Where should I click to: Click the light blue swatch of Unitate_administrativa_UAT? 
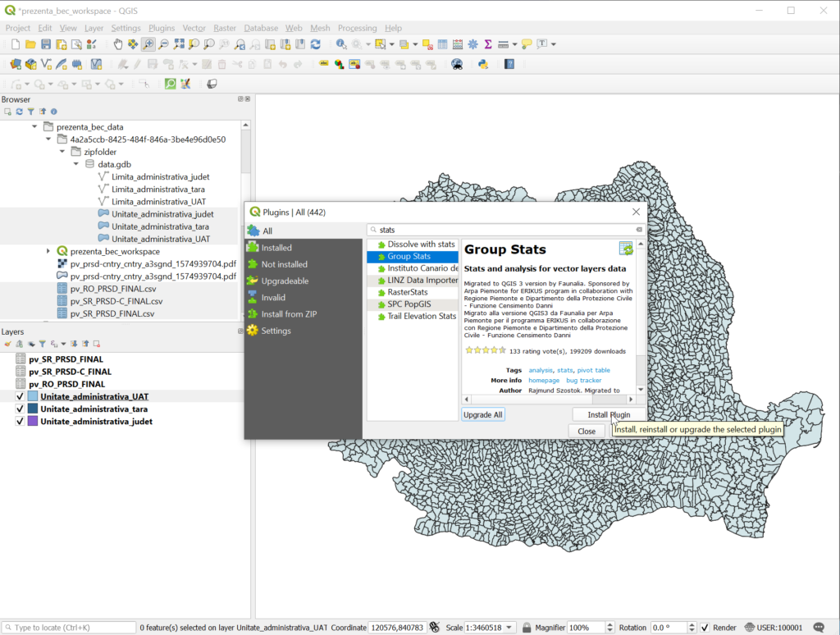(33, 396)
